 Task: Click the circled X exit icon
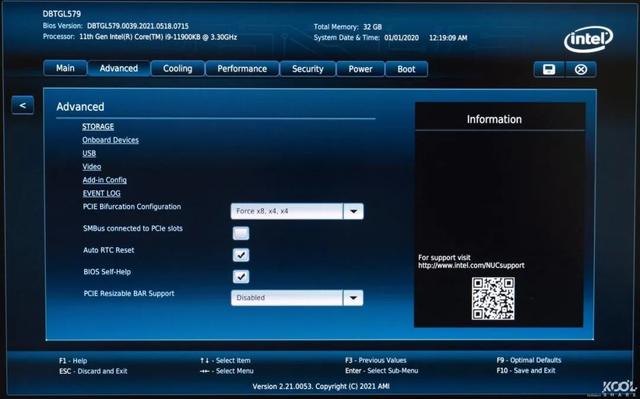point(581,69)
